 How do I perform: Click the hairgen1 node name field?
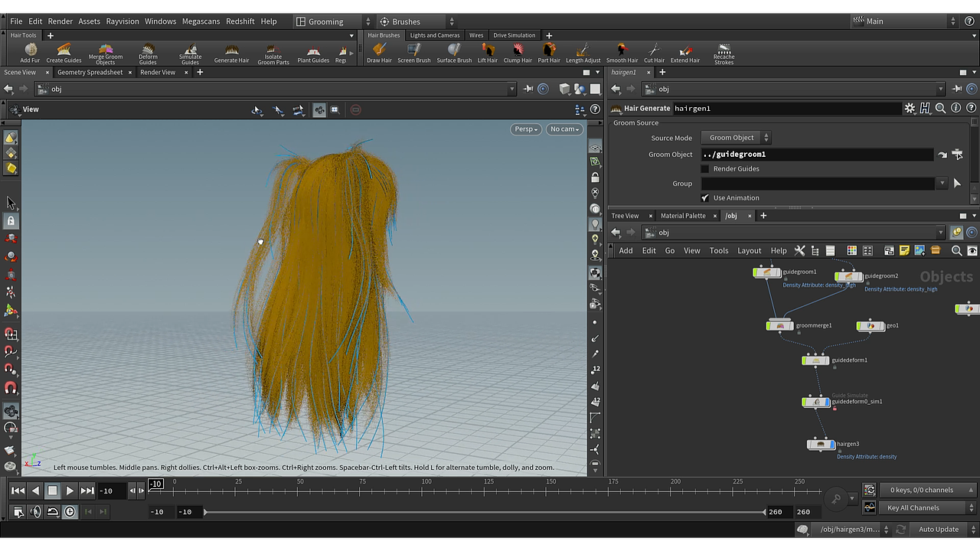click(x=786, y=109)
